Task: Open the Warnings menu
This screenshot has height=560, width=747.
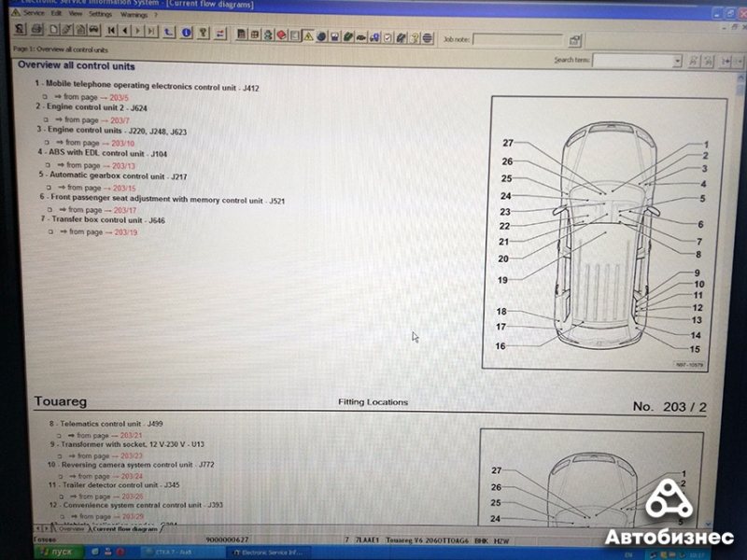Action: (x=134, y=15)
